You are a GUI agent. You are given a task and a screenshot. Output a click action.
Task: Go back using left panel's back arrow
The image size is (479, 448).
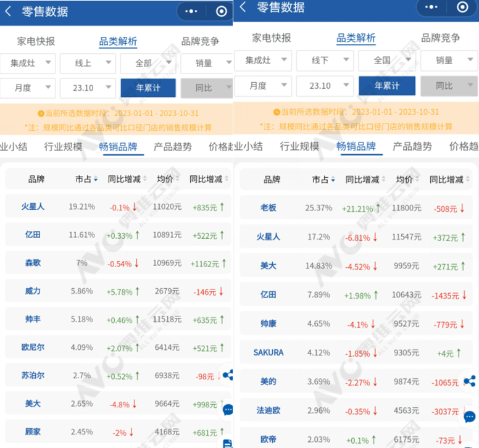coord(8,12)
